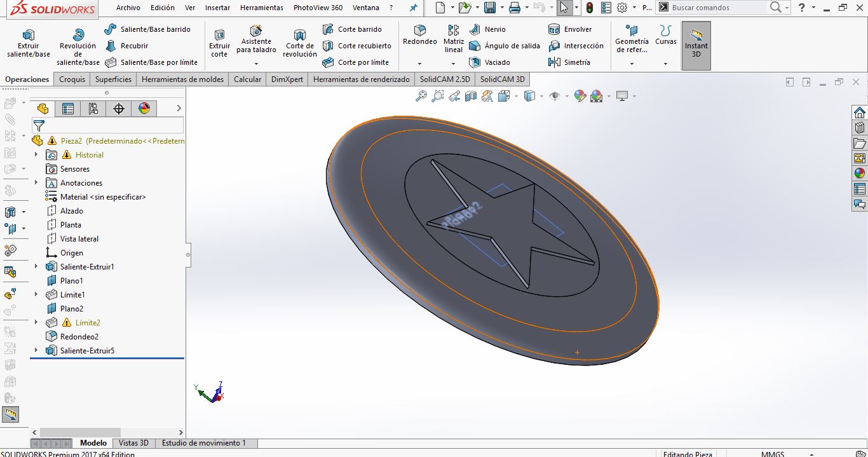Select the Vaciado tool
The image size is (868, 457).
[x=490, y=62]
